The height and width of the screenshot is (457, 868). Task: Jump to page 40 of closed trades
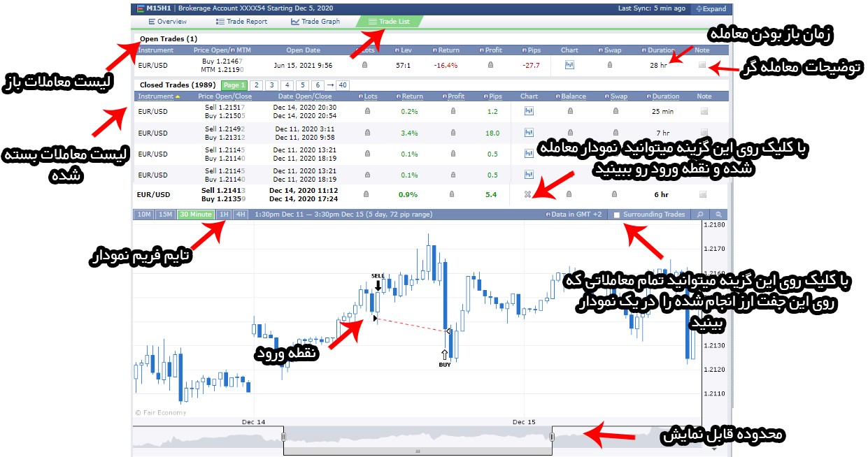342,85
